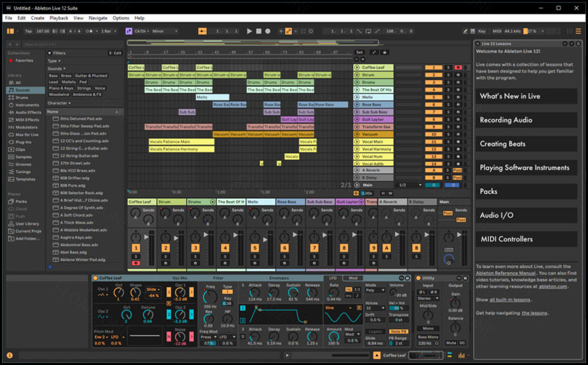Open the MIDI Controllers lesson
The width and height of the screenshot is (588, 365).
click(526, 239)
